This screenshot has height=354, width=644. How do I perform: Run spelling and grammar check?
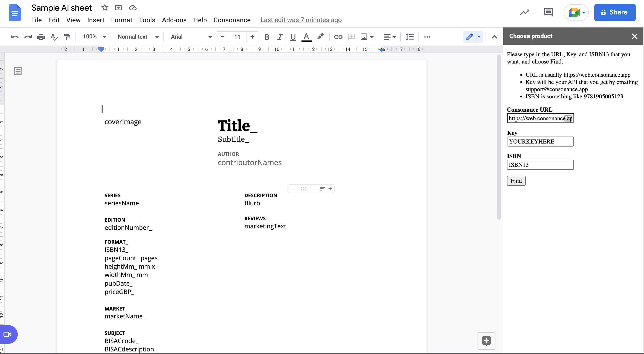[x=54, y=37]
